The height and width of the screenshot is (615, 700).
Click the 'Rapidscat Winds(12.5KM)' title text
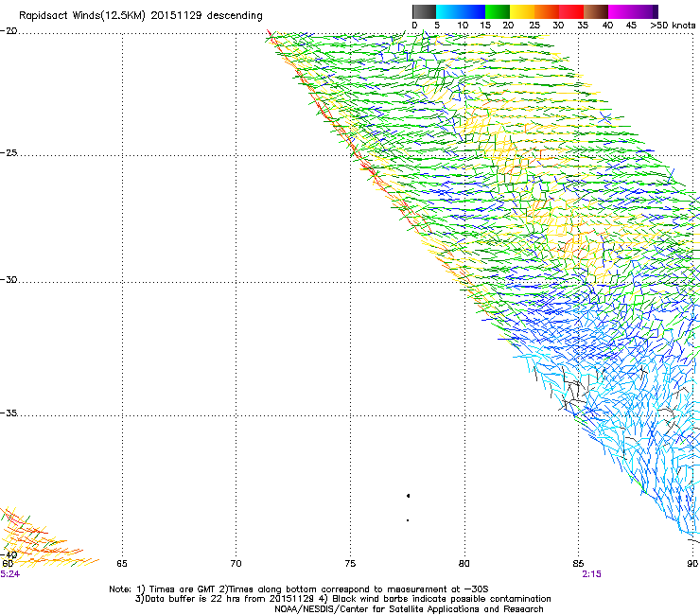tap(82, 16)
